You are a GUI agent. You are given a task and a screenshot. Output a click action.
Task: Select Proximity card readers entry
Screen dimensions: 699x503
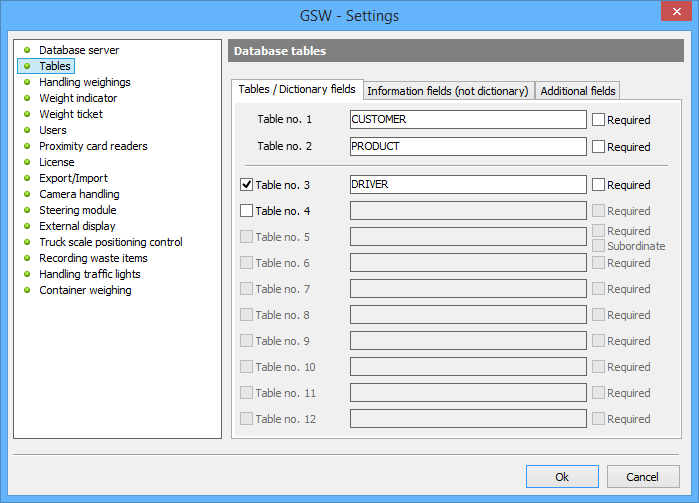[93, 146]
